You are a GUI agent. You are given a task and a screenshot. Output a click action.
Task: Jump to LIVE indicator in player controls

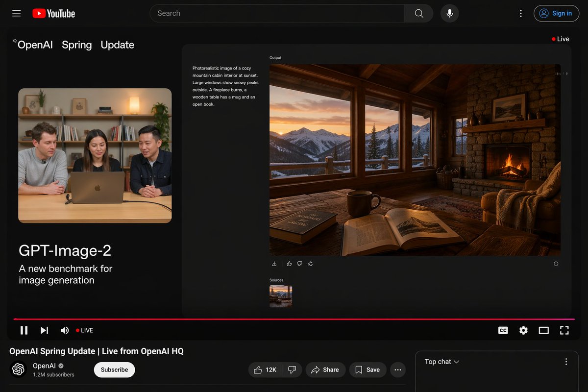point(84,330)
